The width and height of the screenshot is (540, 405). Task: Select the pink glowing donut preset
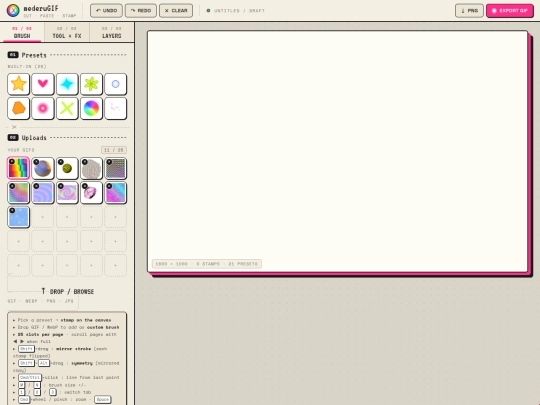click(43, 108)
